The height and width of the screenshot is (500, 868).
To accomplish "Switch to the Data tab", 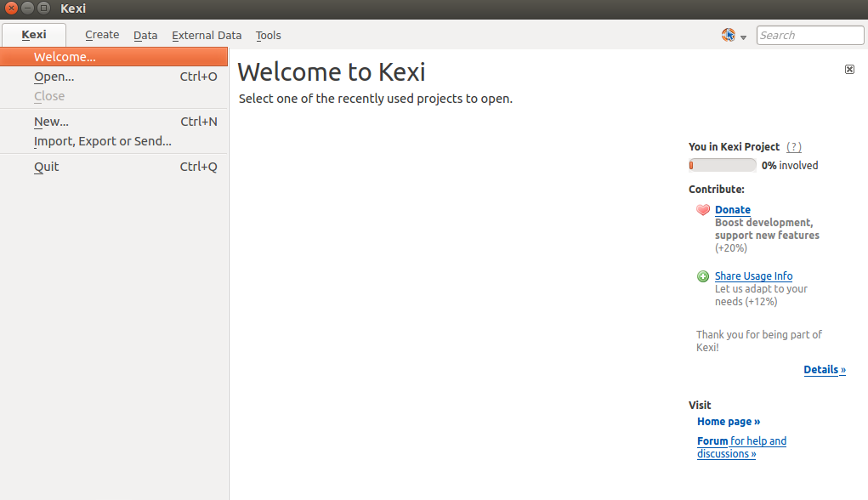I will coord(145,36).
